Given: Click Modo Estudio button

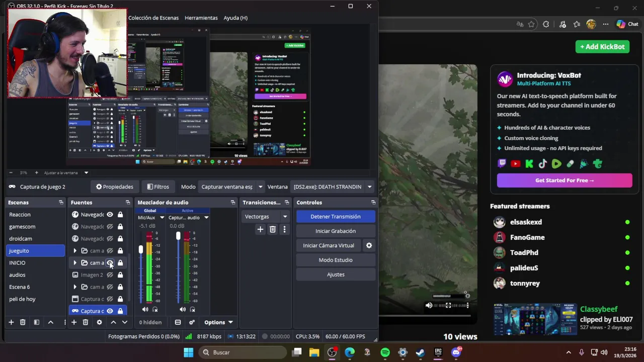Looking at the screenshot, I should pos(336,260).
